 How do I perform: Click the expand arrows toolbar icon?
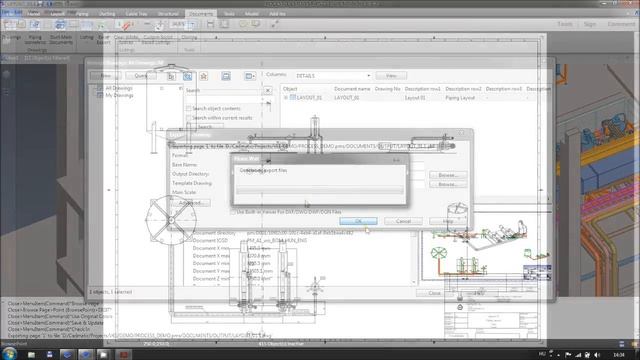click(275, 24)
